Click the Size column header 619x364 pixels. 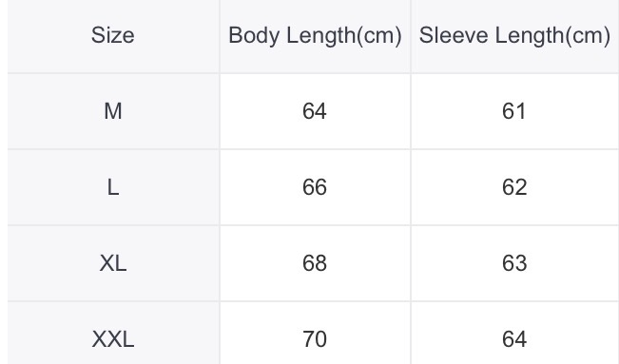pos(113,36)
